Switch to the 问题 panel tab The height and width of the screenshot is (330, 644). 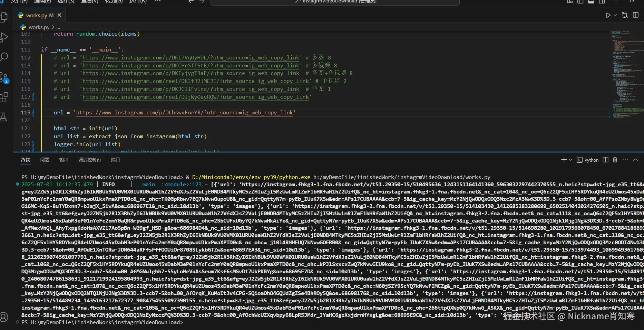click(x=45, y=160)
